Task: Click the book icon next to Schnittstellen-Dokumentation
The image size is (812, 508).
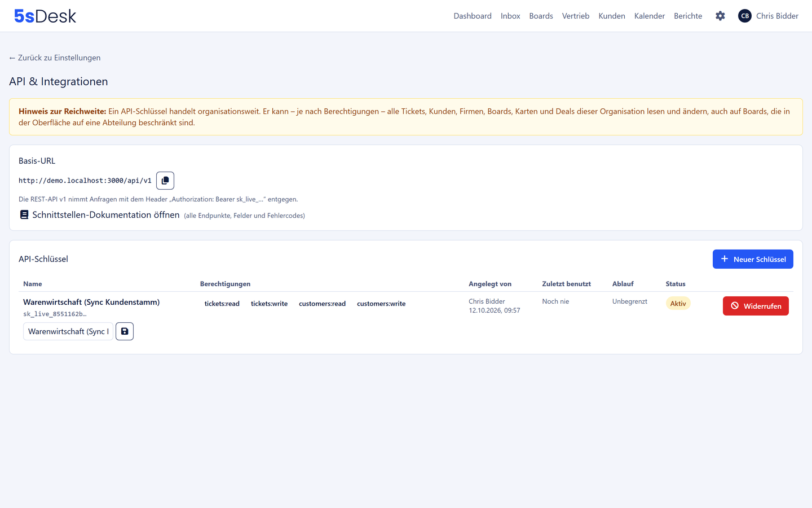Action: point(24,215)
